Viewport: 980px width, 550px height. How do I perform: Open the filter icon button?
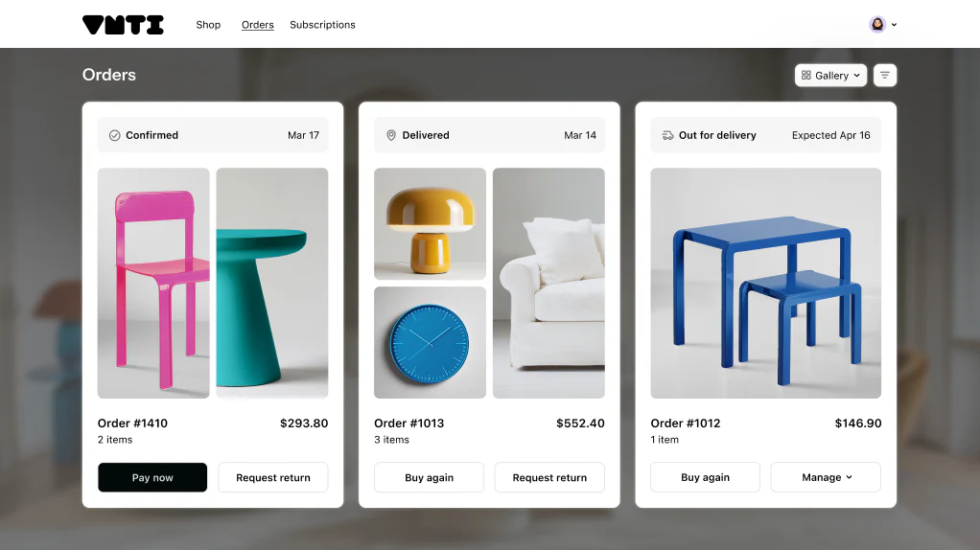884,76
